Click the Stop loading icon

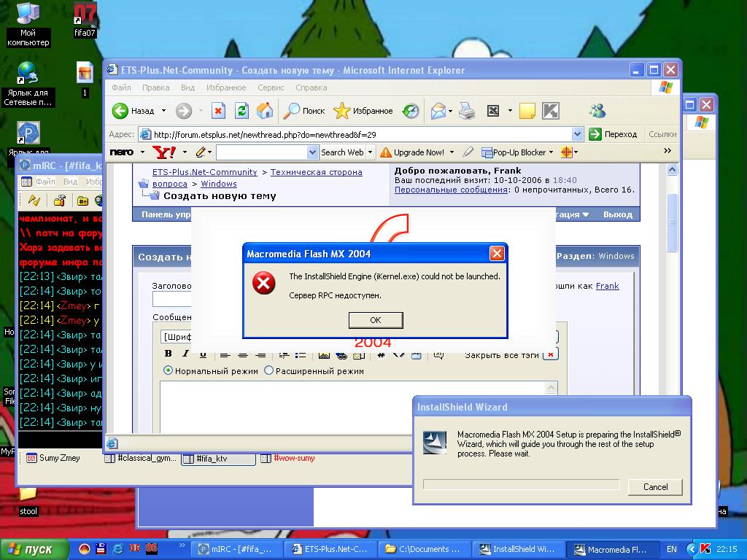click(x=218, y=111)
